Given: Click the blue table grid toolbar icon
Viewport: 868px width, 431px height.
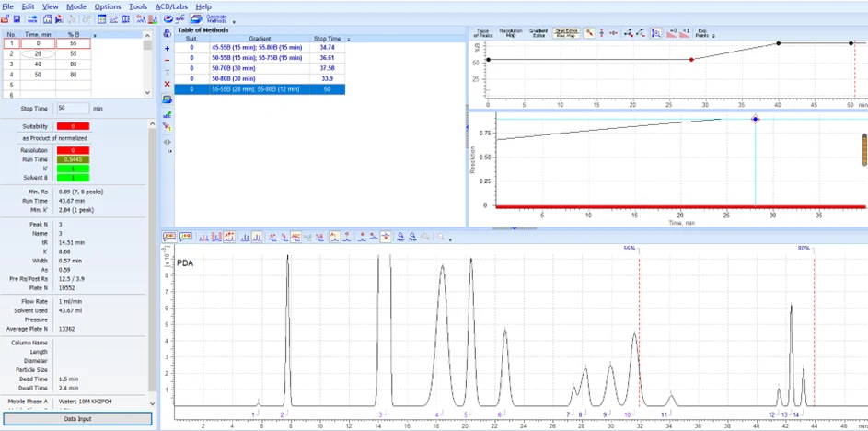Looking at the screenshot, I should (102, 19).
